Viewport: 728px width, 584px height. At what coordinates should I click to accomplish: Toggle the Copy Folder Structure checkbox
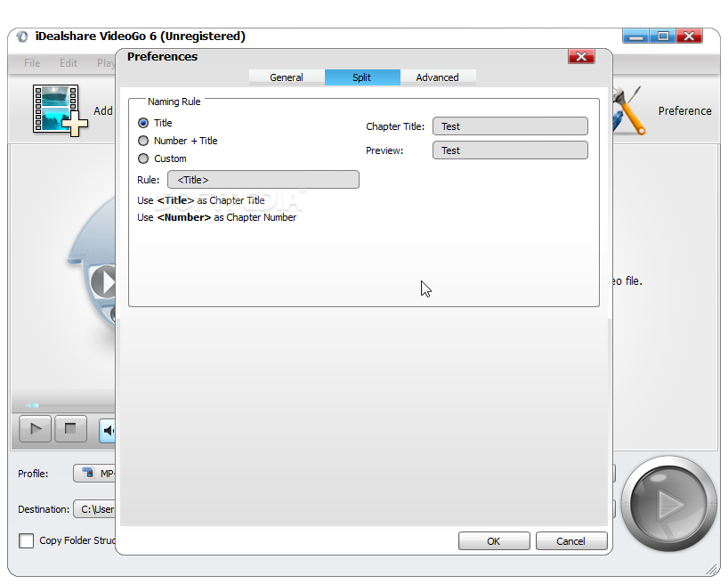point(26,540)
